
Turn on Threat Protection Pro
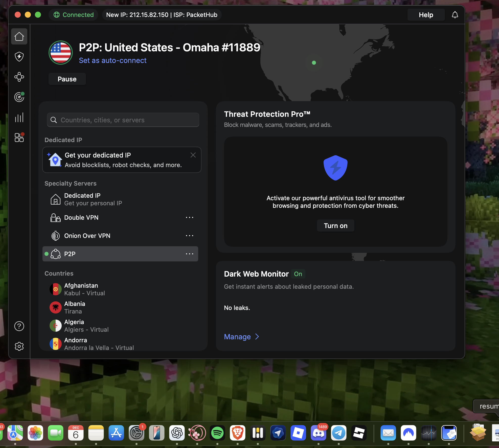click(x=335, y=226)
